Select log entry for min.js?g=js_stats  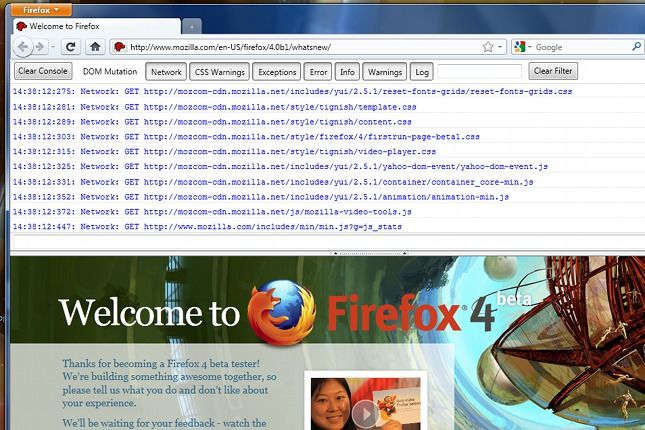[x=327, y=227]
